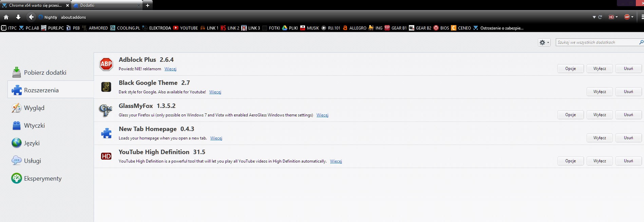The image size is (644, 222).
Task: Select the Rozszerzenia category
Action: point(51,90)
